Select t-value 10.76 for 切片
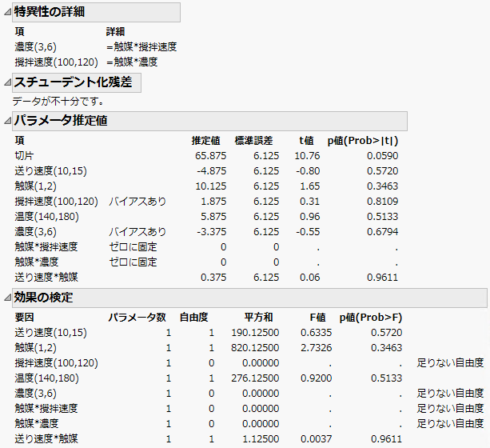 pyautogui.click(x=307, y=156)
